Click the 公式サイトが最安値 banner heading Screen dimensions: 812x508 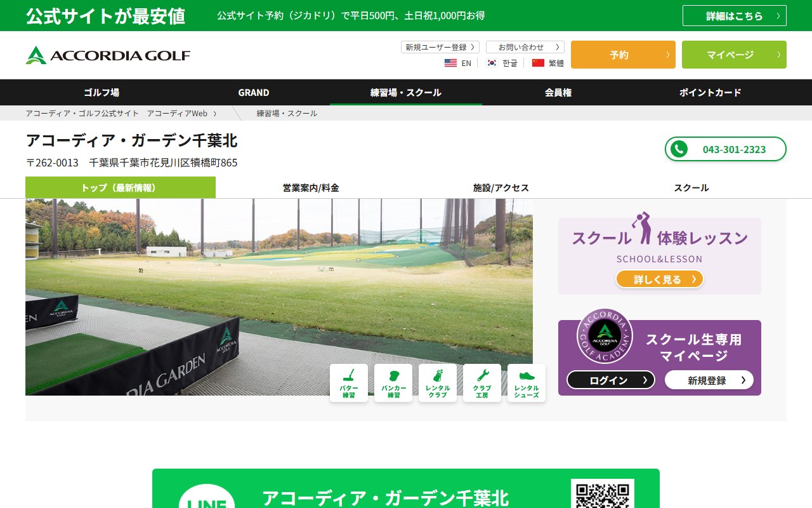(x=105, y=16)
